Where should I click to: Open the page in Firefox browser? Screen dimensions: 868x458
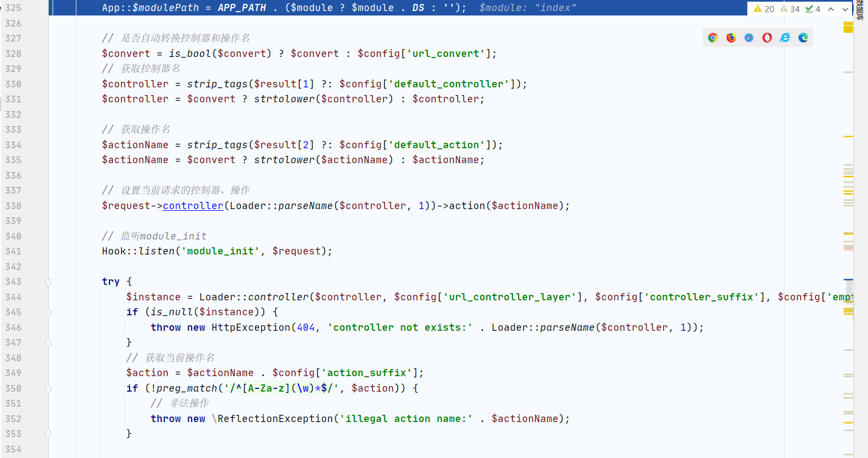[x=731, y=38]
